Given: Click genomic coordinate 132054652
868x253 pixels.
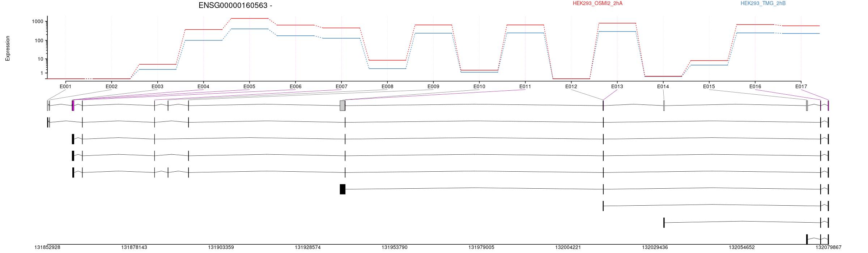Looking at the screenshot, I should click(742, 248).
